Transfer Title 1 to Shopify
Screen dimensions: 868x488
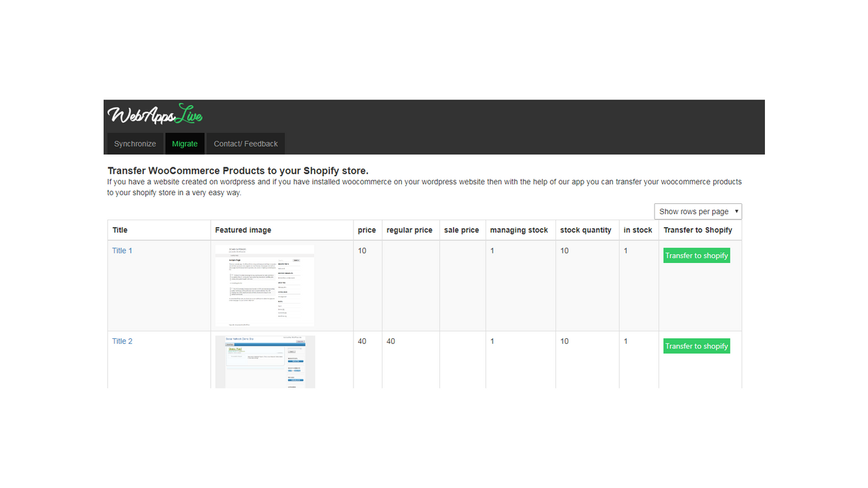point(696,256)
